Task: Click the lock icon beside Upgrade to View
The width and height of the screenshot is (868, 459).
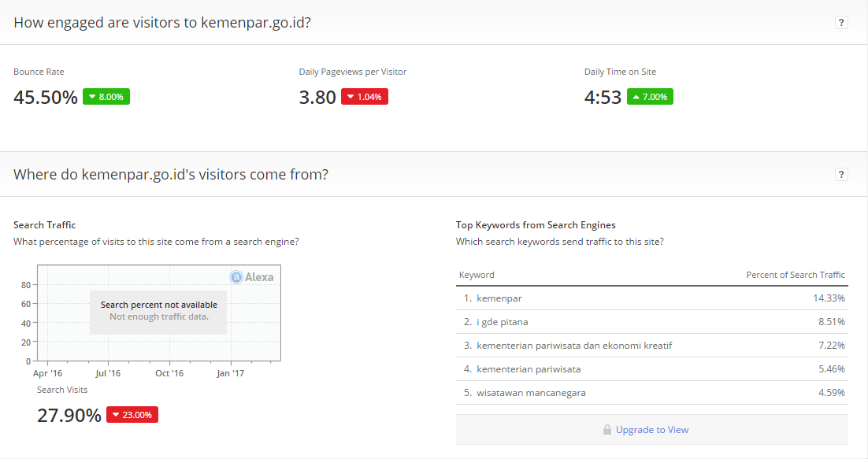Action: click(607, 430)
